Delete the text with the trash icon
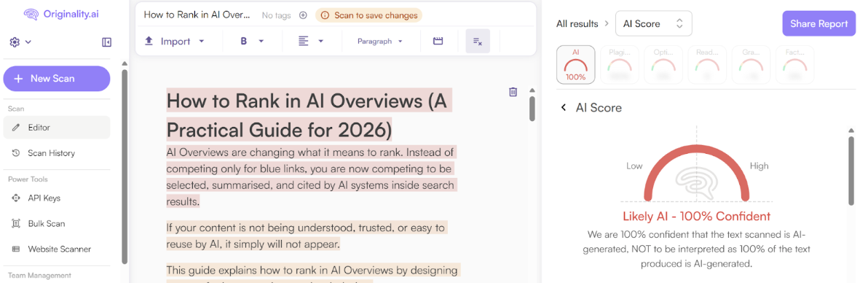This screenshot has width=868, height=283. [x=513, y=92]
